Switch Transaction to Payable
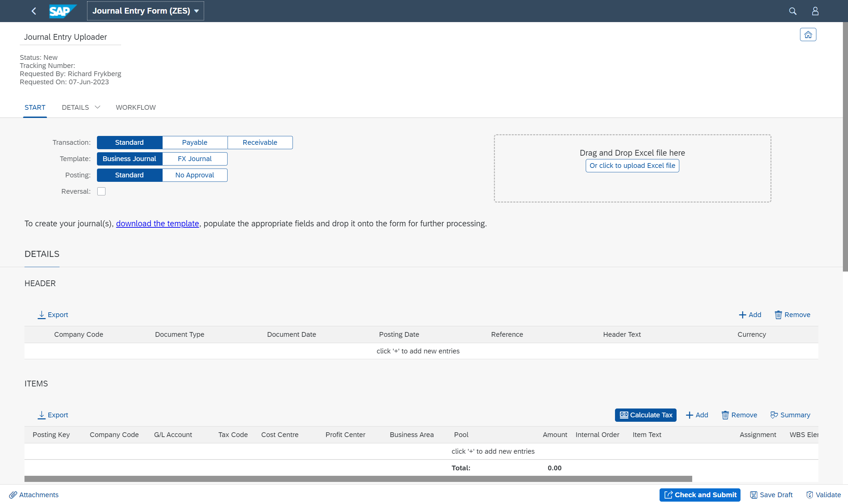The height and width of the screenshot is (504, 848). tap(194, 142)
